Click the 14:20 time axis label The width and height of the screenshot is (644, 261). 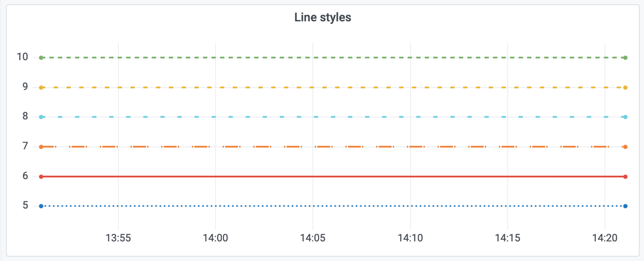coord(605,238)
